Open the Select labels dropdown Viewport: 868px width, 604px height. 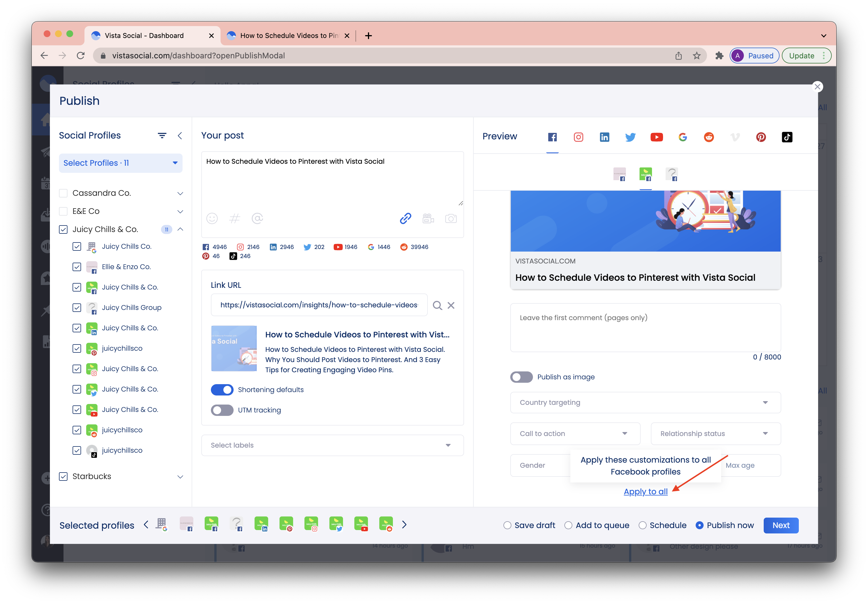point(332,445)
